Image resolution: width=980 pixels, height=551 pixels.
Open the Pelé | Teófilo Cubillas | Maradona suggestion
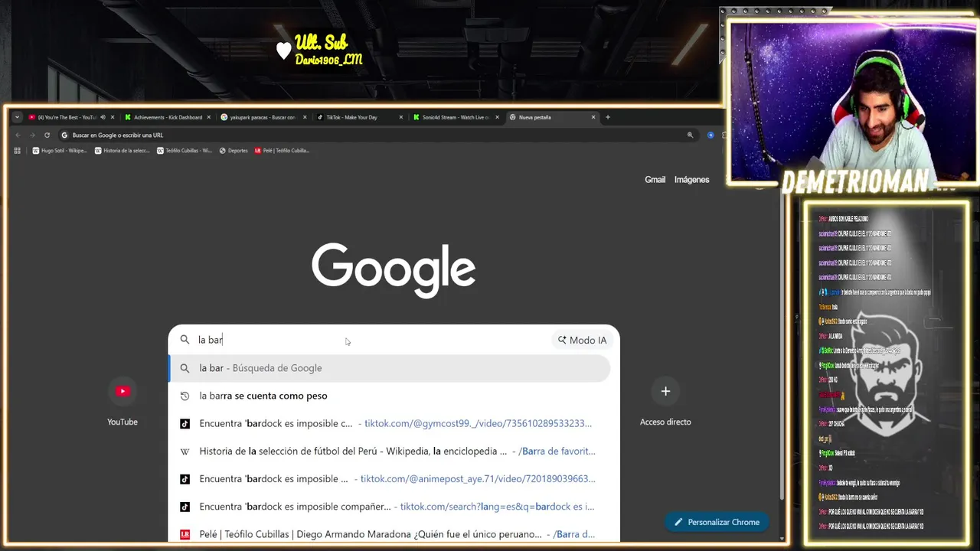pyautogui.click(x=390, y=534)
